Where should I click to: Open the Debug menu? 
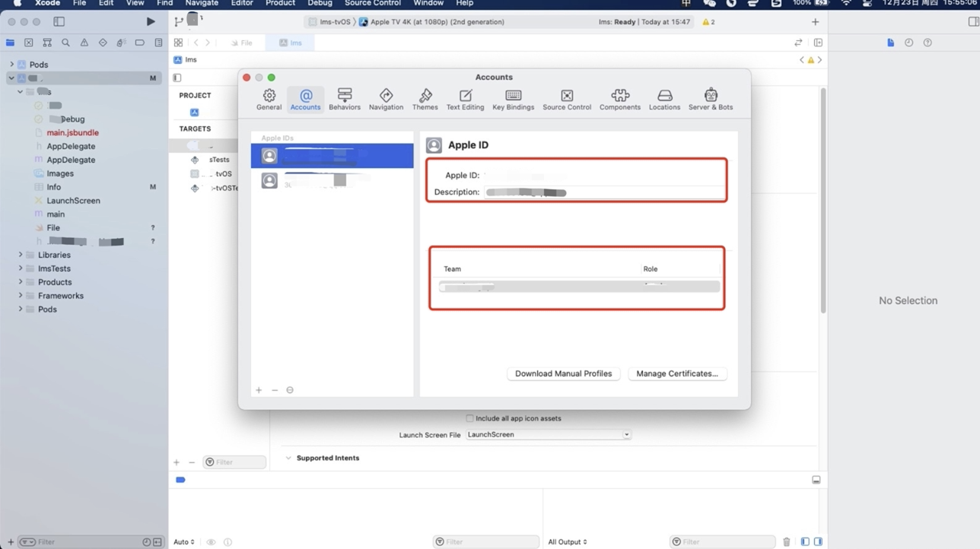pos(320,3)
